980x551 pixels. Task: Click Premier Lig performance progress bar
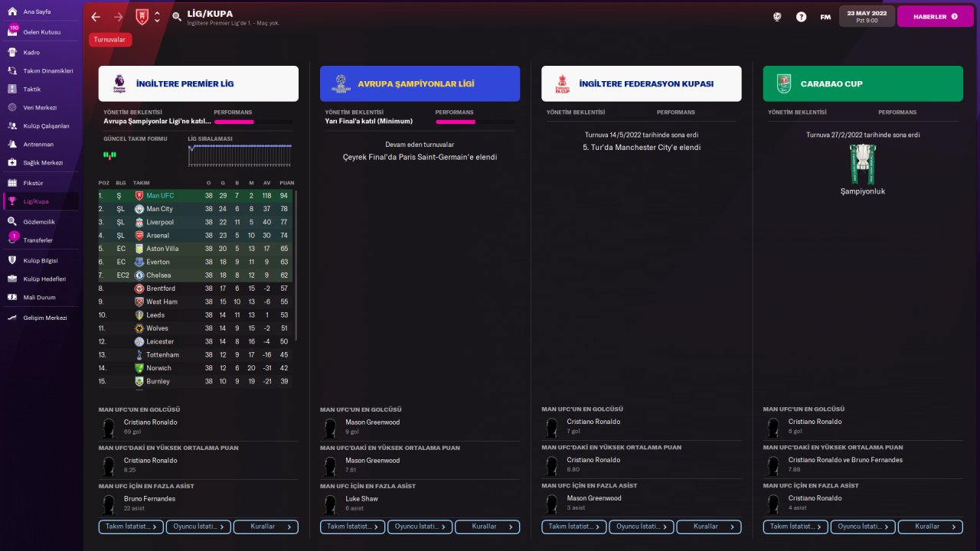click(x=253, y=122)
